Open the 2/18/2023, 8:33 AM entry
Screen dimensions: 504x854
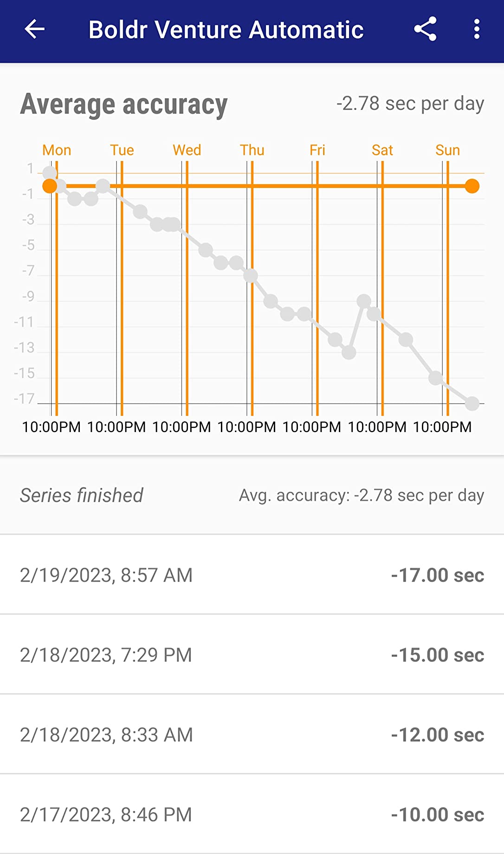252,734
